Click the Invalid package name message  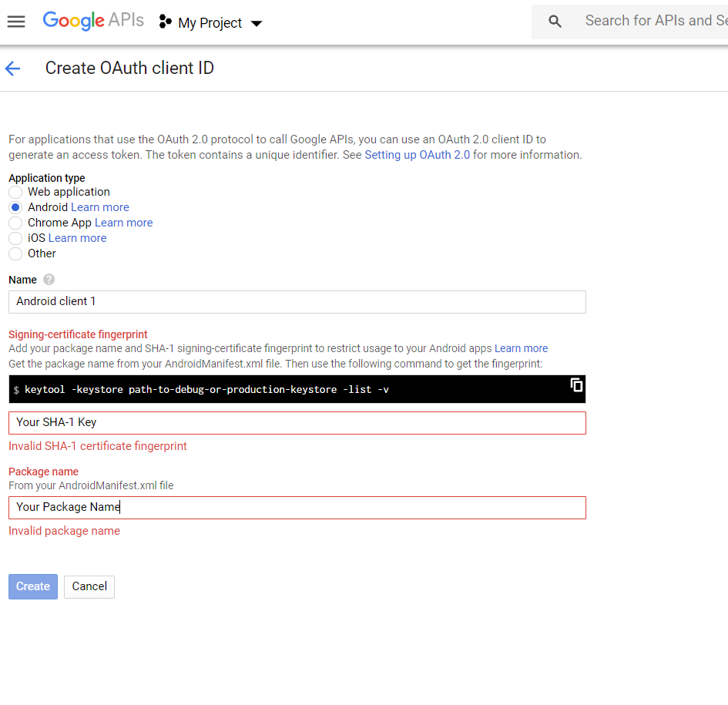click(x=64, y=531)
